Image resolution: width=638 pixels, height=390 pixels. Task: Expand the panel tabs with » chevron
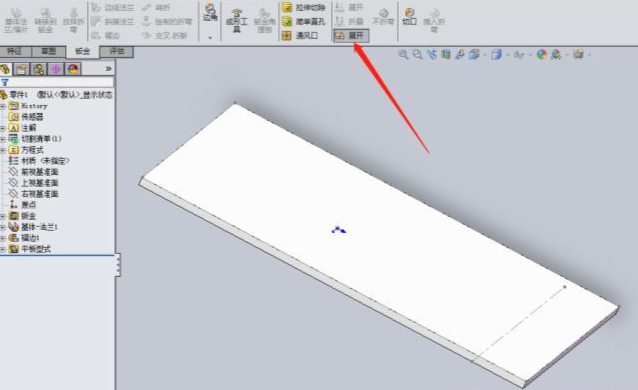click(x=108, y=69)
